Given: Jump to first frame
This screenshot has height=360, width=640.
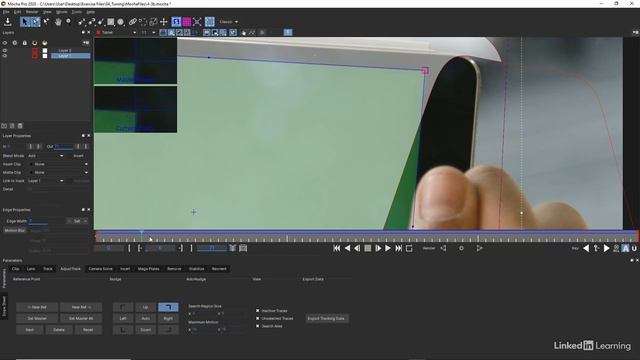Looking at the screenshot, I should tap(337, 248).
